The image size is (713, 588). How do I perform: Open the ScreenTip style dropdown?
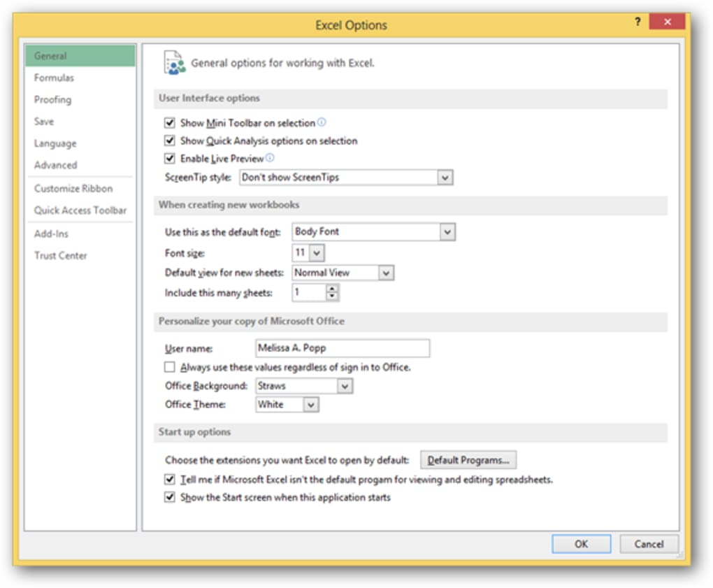coord(445,178)
